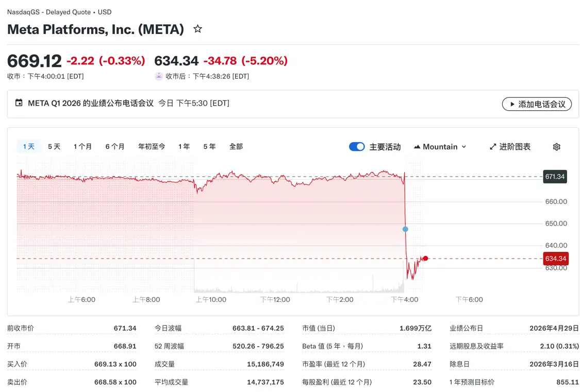
Task: Click the 671.34 previous close price marker
Action: tap(555, 176)
